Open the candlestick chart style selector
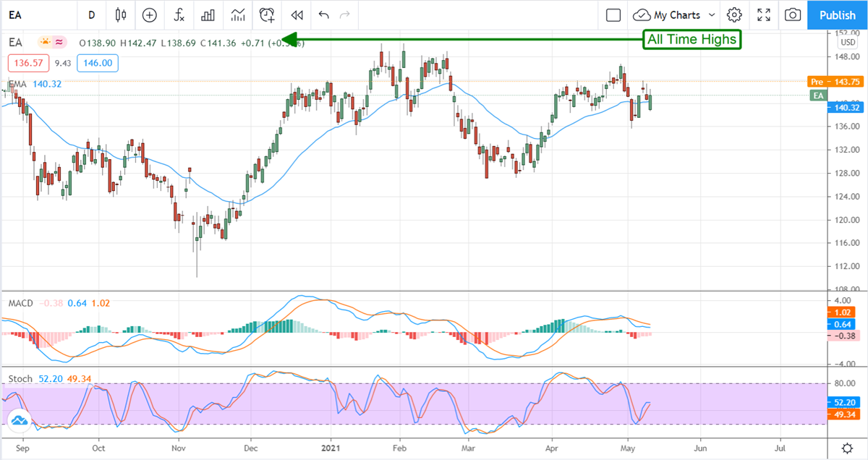This screenshot has width=868, height=460. pos(120,14)
